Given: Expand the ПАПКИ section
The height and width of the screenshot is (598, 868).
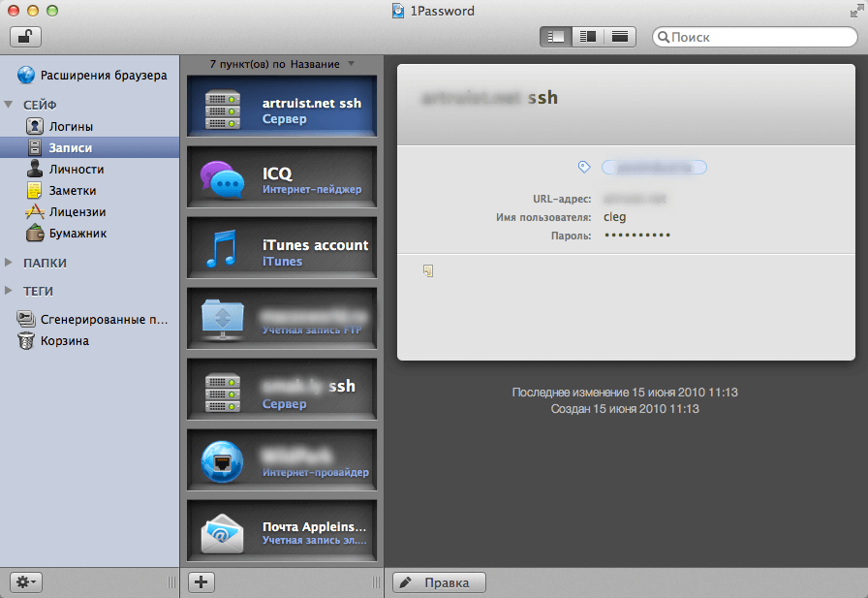Looking at the screenshot, I should point(9,263).
